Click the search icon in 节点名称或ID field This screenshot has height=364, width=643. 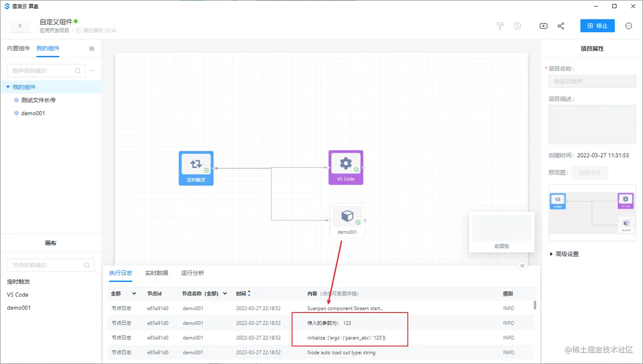[x=87, y=265]
